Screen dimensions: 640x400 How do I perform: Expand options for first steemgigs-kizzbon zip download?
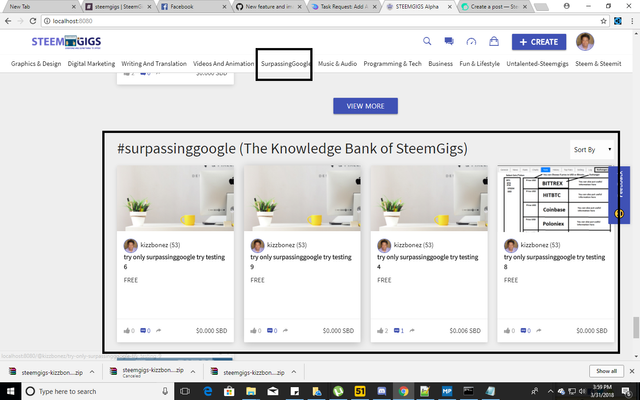click(x=92, y=372)
